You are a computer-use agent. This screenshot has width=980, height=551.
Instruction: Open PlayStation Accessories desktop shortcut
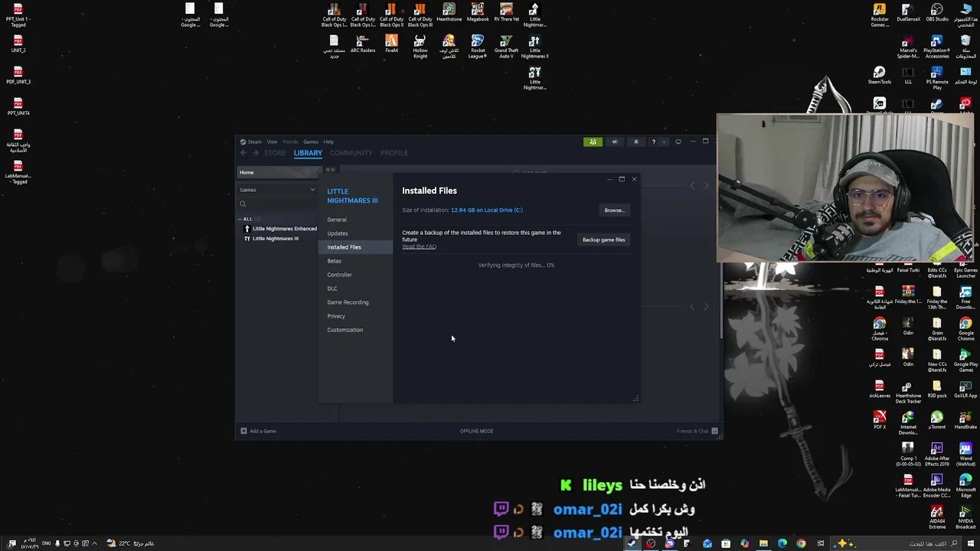click(937, 47)
